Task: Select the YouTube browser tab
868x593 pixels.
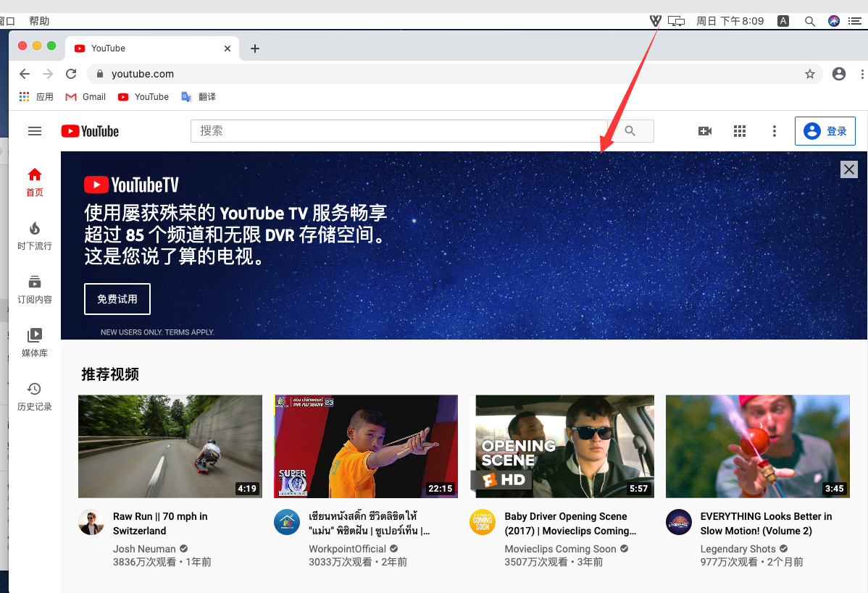Action: (152, 49)
